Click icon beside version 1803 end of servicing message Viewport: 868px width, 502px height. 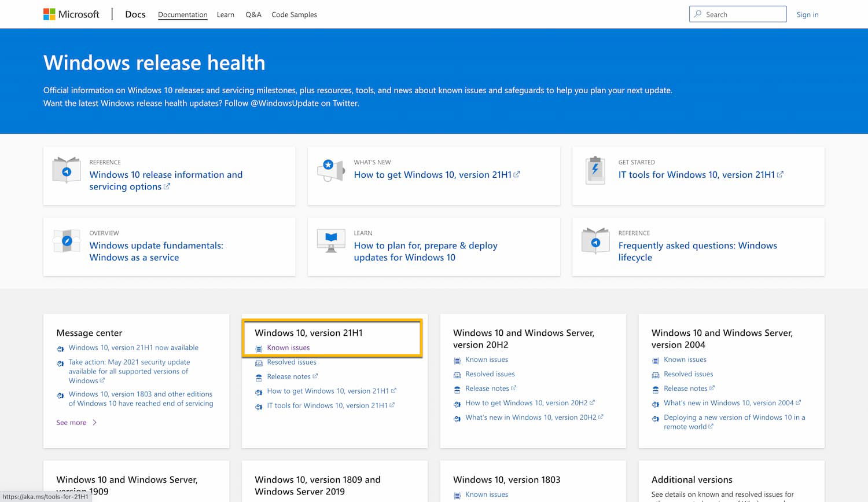click(60, 395)
